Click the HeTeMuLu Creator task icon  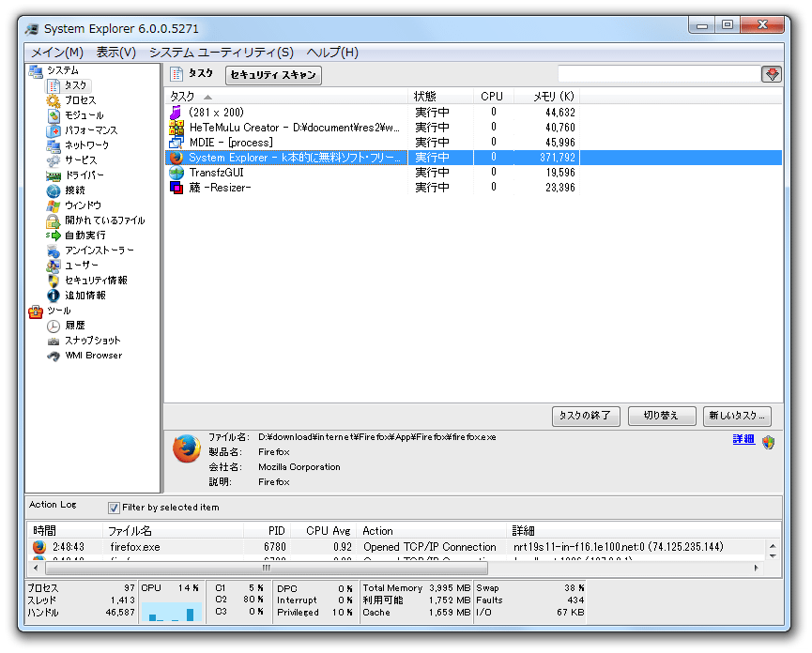(176, 128)
